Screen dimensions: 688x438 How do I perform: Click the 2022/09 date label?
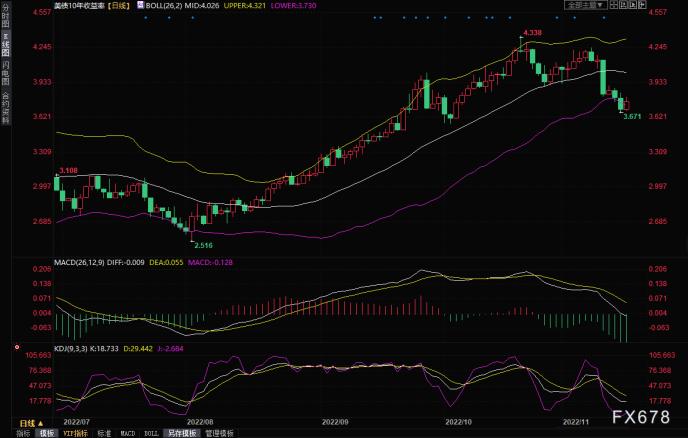pos(335,422)
